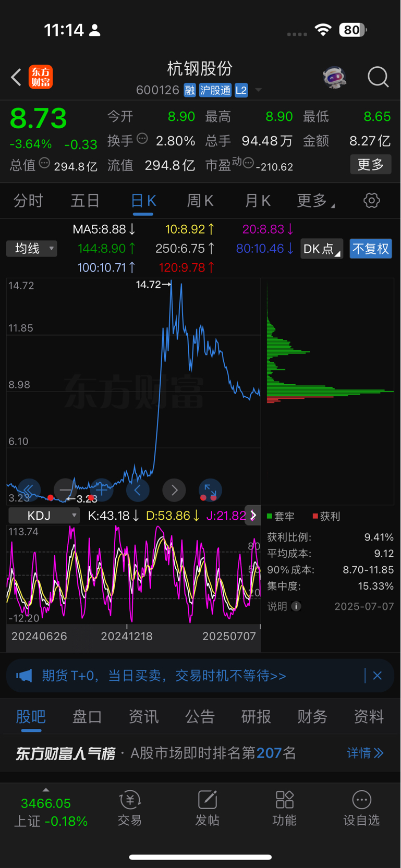Screen dimensions: 401x868
Task: Tap the 沪股通 badge
Action: pyautogui.click(x=215, y=90)
